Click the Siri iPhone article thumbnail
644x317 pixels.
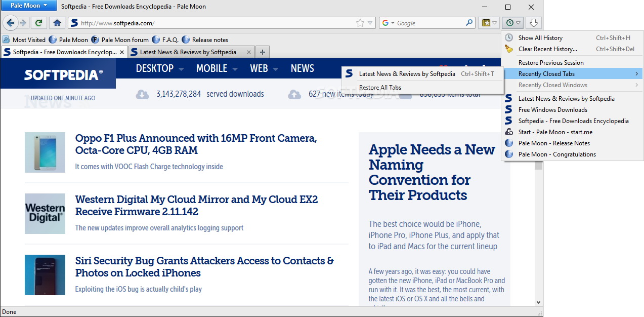[x=45, y=275]
